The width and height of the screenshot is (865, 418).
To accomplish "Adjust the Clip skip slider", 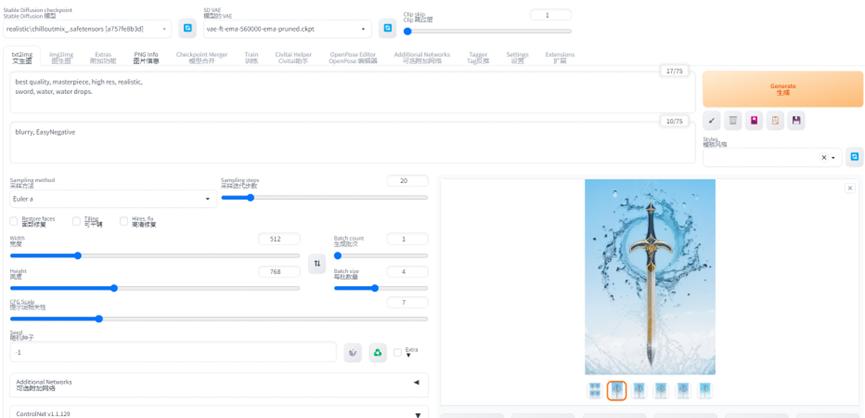I will pyautogui.click(x=488, y=31).
